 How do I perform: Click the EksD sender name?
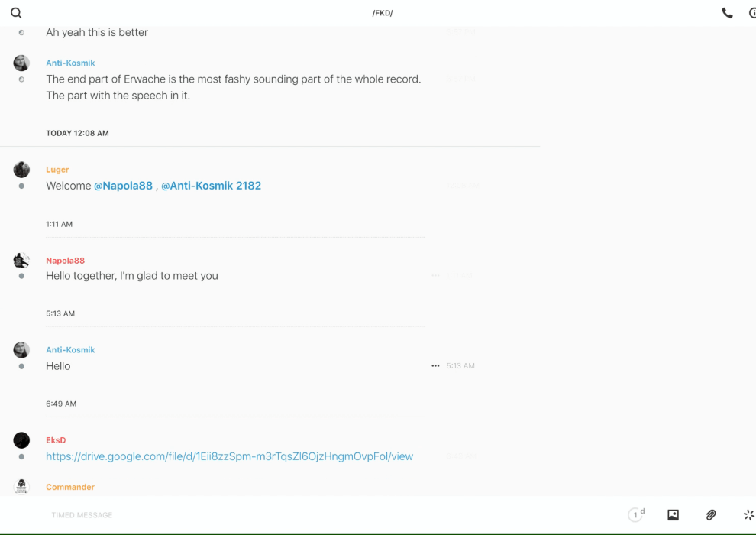click(x=56, y=440)
